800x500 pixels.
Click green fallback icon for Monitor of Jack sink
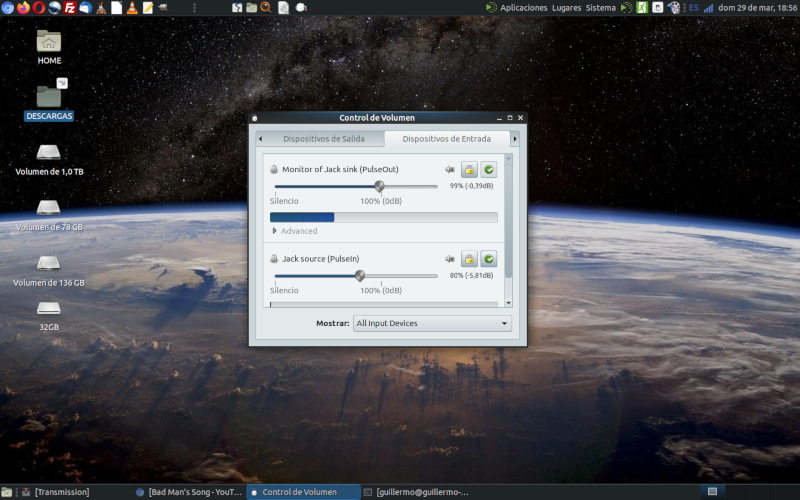[489, 170]
